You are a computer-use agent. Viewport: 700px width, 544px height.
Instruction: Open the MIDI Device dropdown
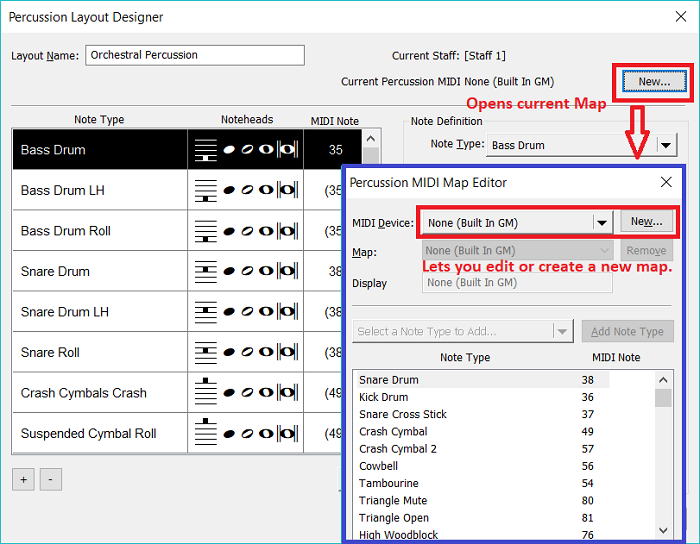pos(602,222)
